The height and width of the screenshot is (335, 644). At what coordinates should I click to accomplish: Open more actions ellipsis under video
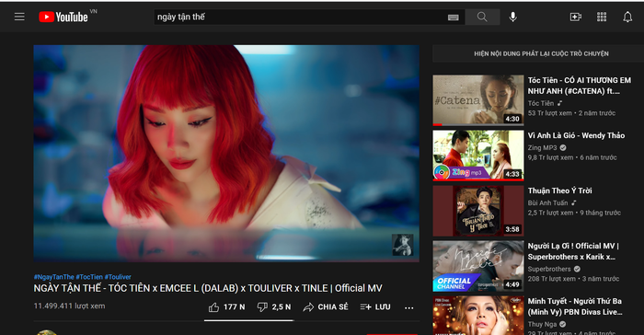point(409,307)
